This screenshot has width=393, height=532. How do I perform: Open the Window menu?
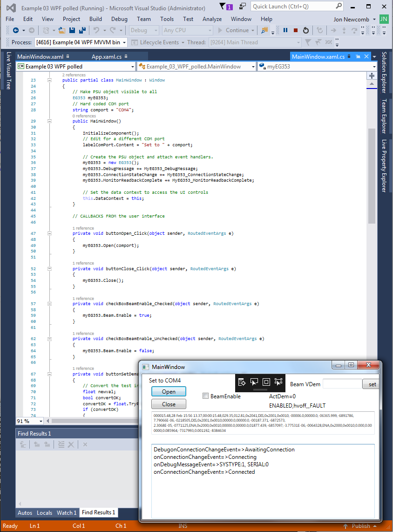[x=241, y=19]
